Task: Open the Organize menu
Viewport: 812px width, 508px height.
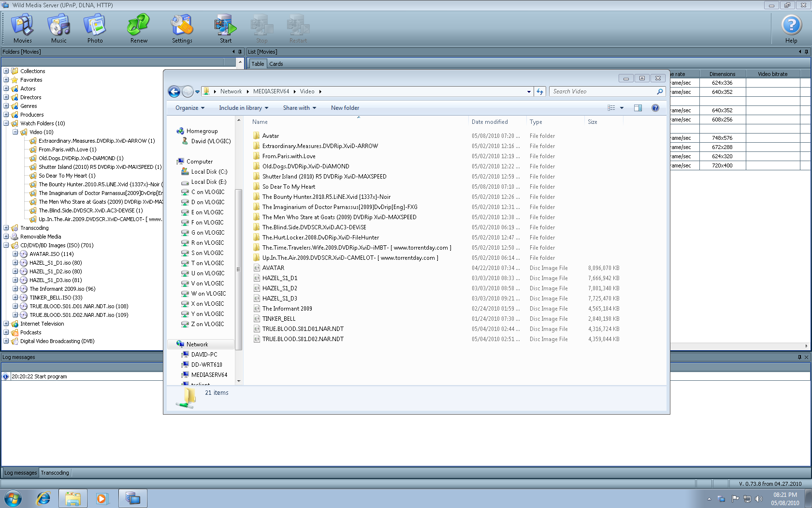Action: [x=189, y=107]
